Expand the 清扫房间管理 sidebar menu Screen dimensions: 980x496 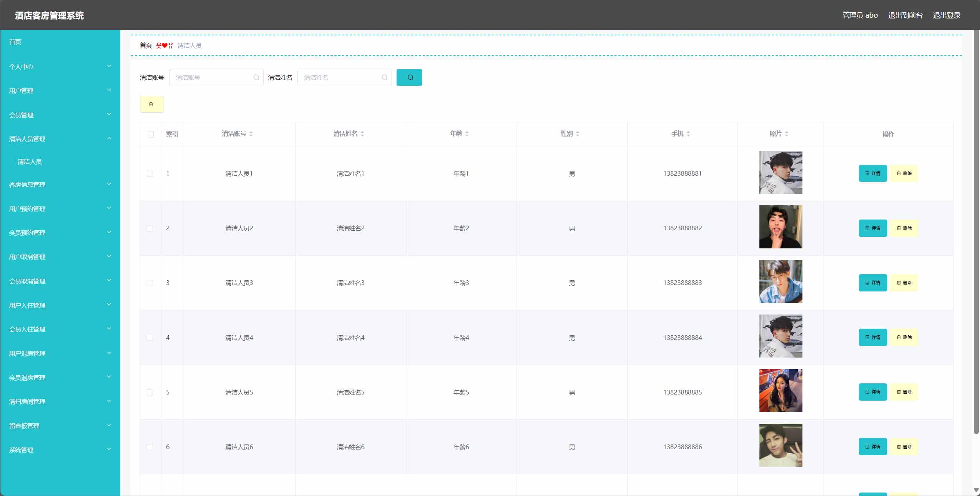(60, 401)
